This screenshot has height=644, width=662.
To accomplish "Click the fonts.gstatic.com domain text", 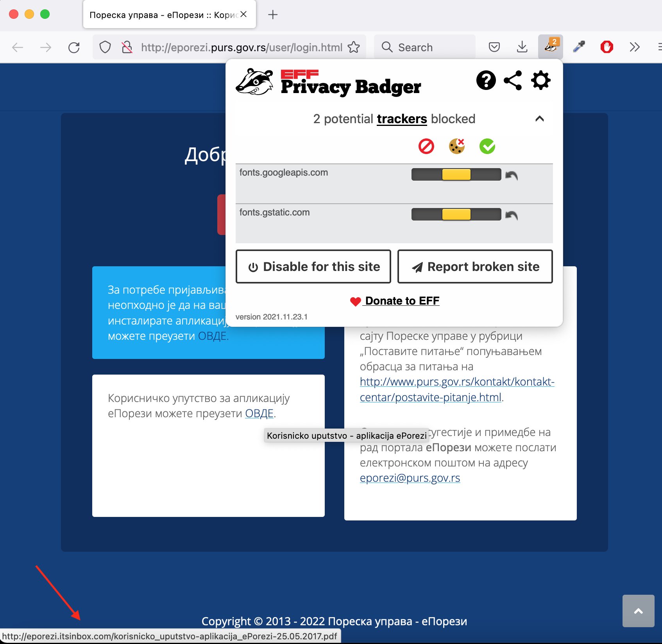I will click(x=274, y=212).
